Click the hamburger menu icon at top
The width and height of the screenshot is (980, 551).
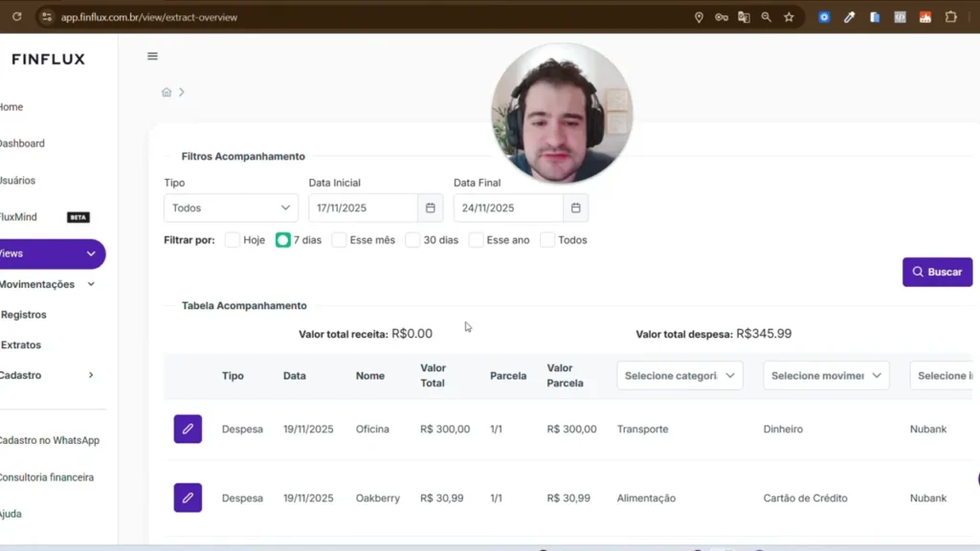[x=152, y=55]
